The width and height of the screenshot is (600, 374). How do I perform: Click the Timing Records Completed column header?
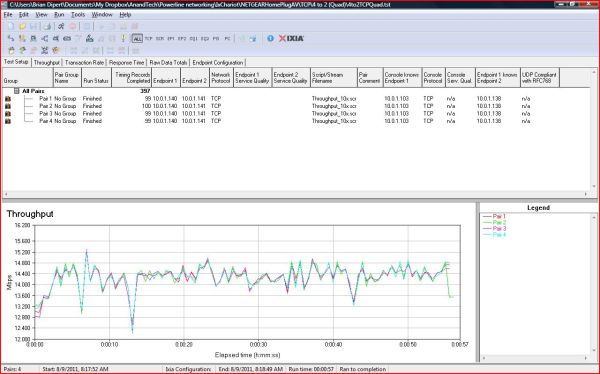(x=132, y=78)
